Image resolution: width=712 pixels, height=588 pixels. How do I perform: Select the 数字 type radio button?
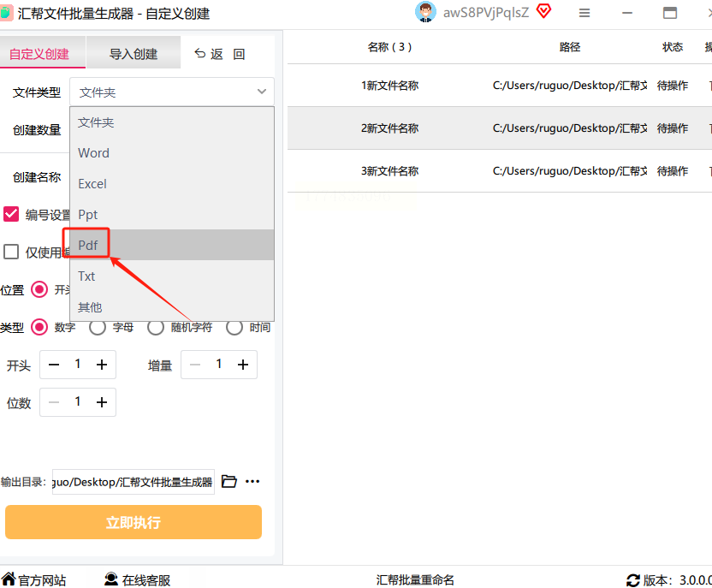pos(39,327)
